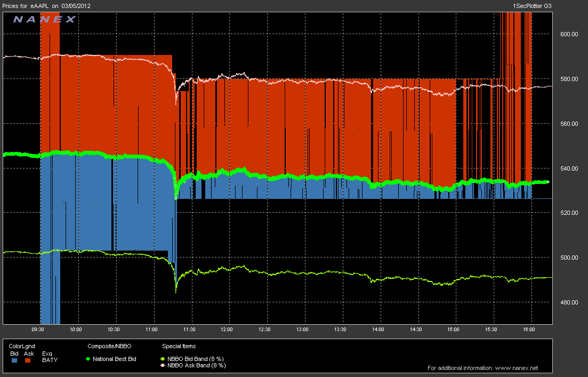Click the 13:00 time axis label
The width and height of the screenshot is (588, 377).
tap(302, 330)
